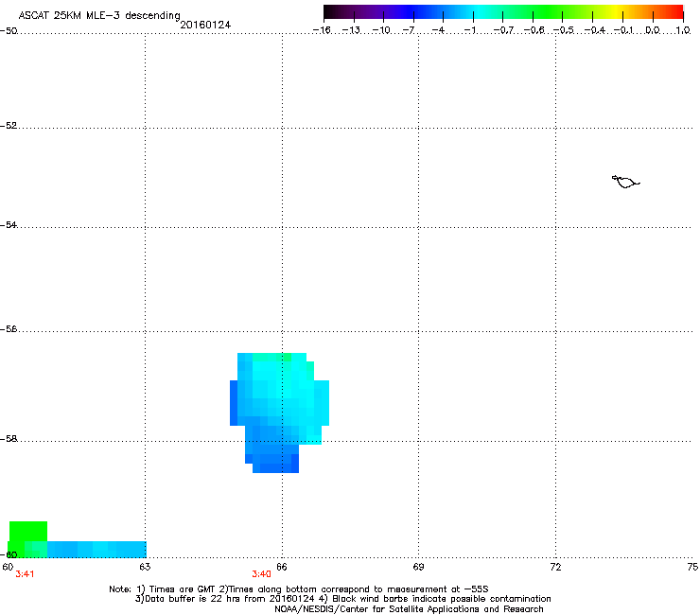Click the green section of the color bar
The image size is (700, 615).
click(549, 11)
